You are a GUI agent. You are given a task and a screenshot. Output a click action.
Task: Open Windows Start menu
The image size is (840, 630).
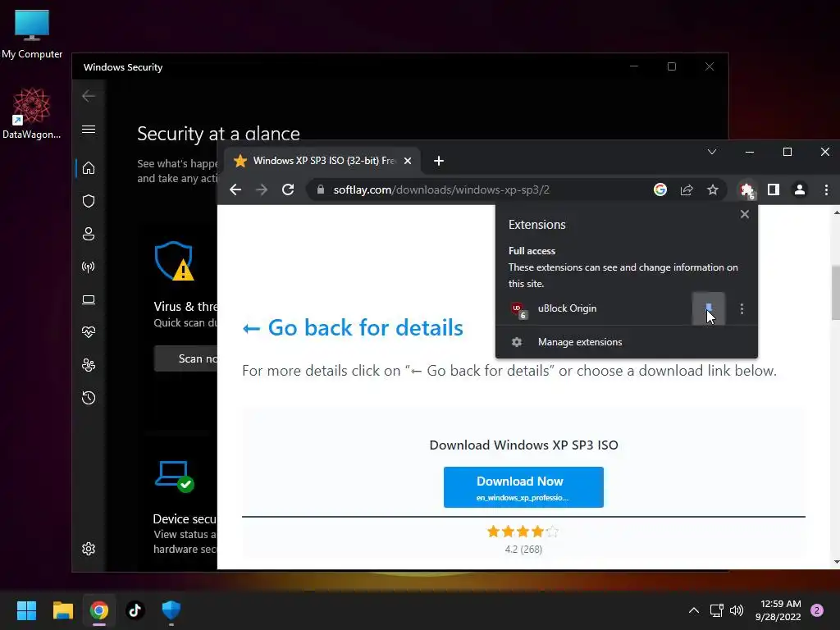(x=26, y=610)
